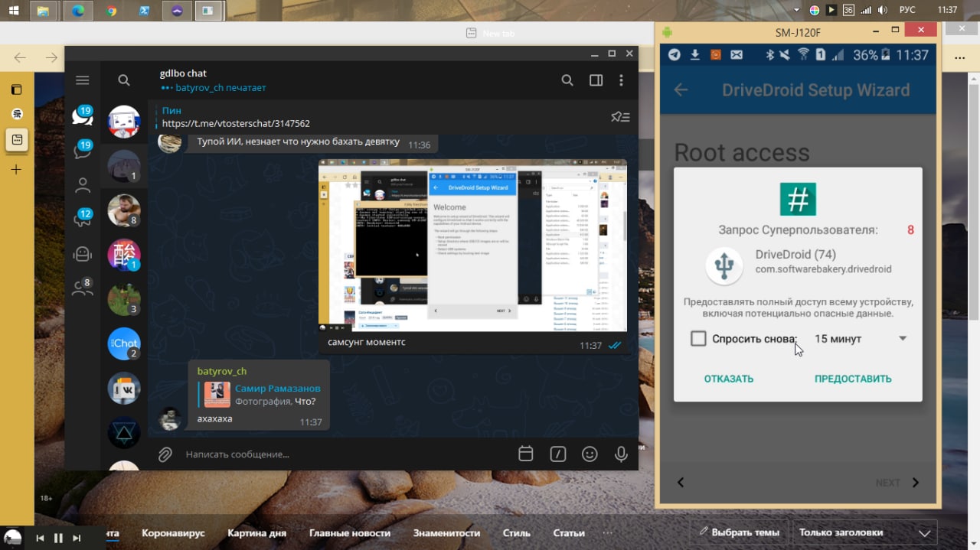Click browser forward arrow
Screen dimensions: 980x550
coord(51,57)
